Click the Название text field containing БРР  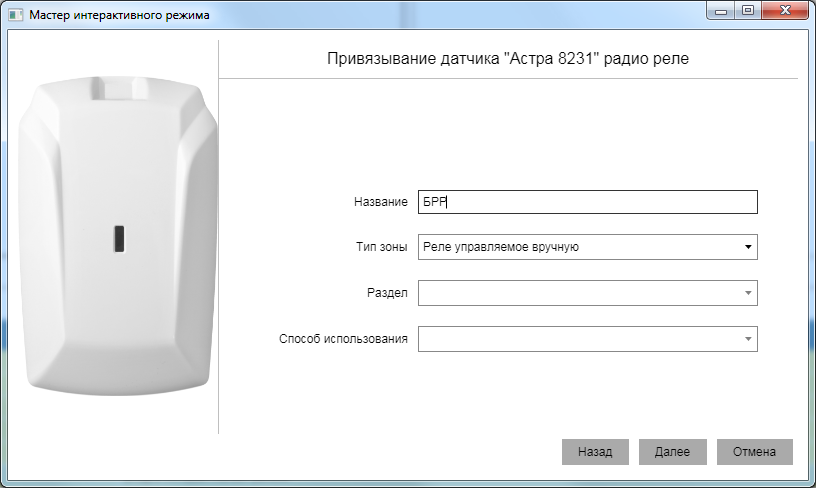588,202
